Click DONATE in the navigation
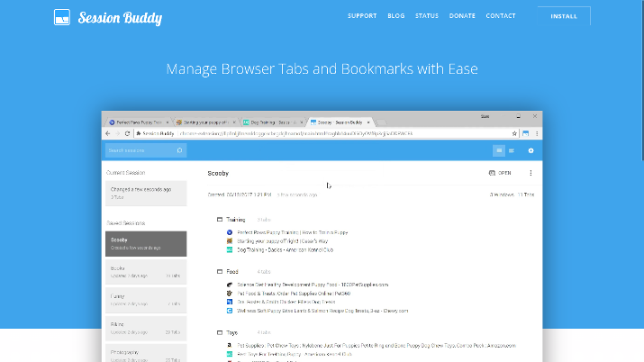The width and height of the screenshot is (644, 362). click(x=462, y=16)
